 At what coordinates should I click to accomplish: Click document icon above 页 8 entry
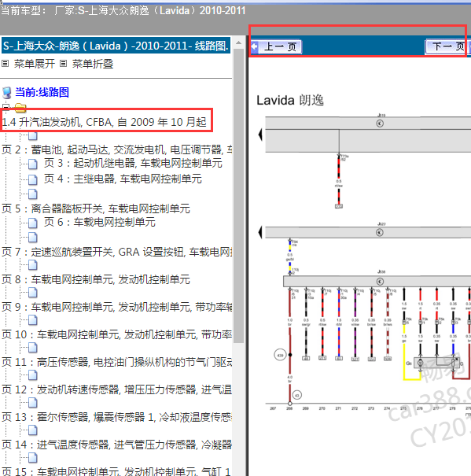click(x=33, y=265)
